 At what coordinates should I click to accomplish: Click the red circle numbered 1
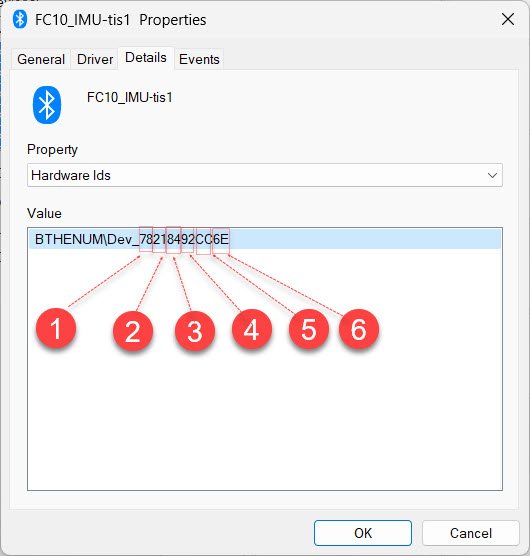pos(56,328)
